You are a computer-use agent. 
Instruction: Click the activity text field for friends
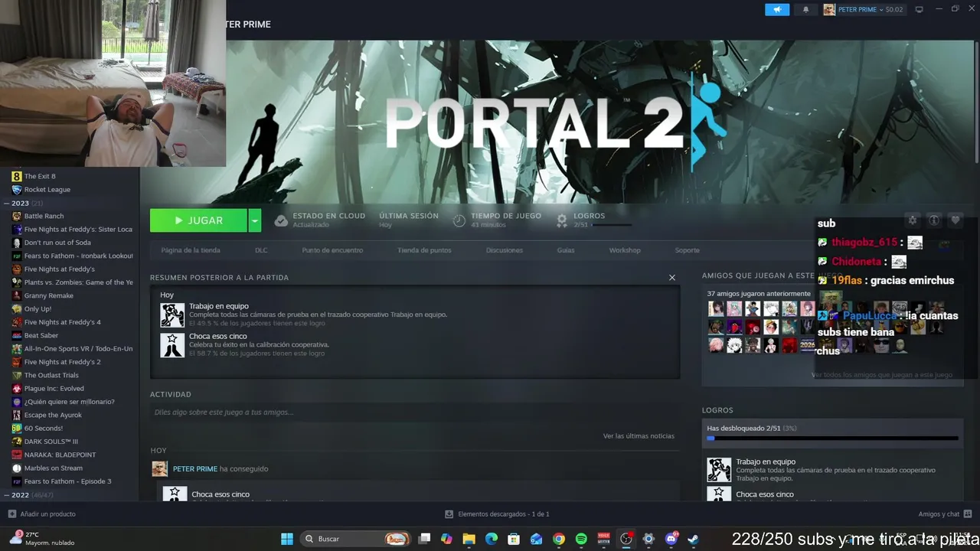coord(415,412)
